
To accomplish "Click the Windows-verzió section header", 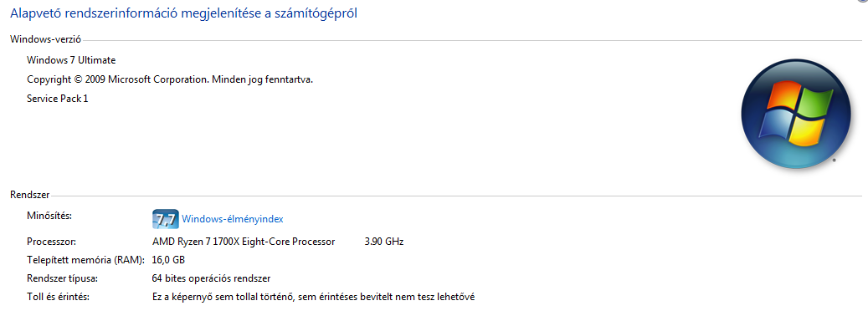I will click(46, 39).
